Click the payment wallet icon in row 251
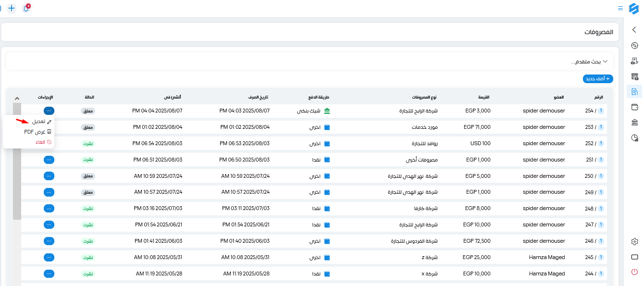This screenshot has width=644, height=286. pyautogui.click(x=328, y=160)
